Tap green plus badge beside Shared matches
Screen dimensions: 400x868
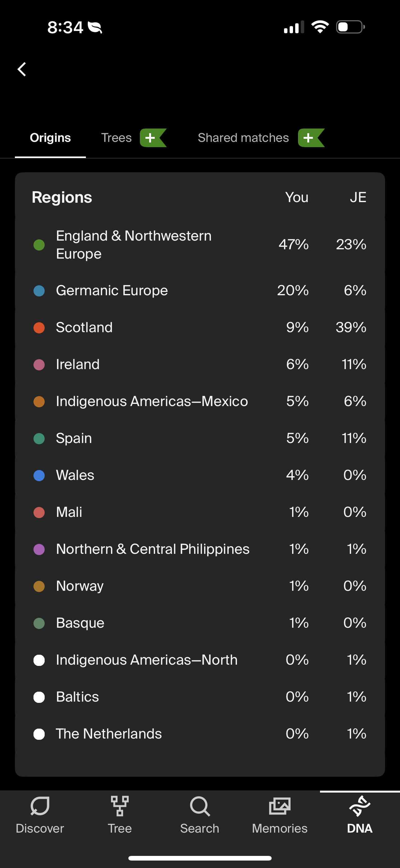click(311, 138)
